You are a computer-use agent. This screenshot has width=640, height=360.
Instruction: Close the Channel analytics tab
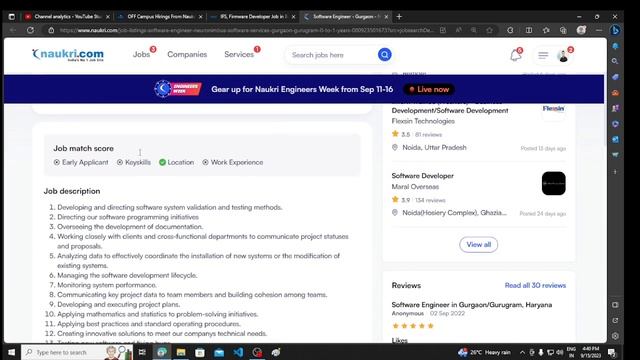pos(108,17)
